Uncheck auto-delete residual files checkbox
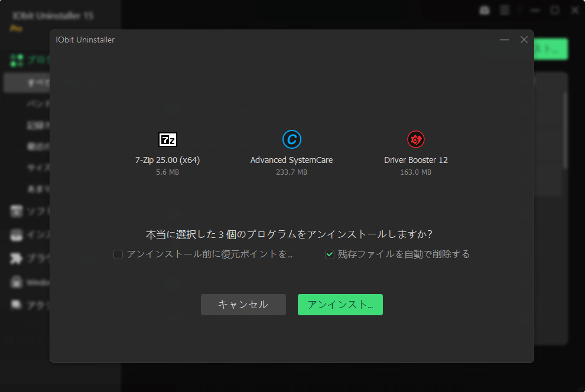 [x=330, y=254]
